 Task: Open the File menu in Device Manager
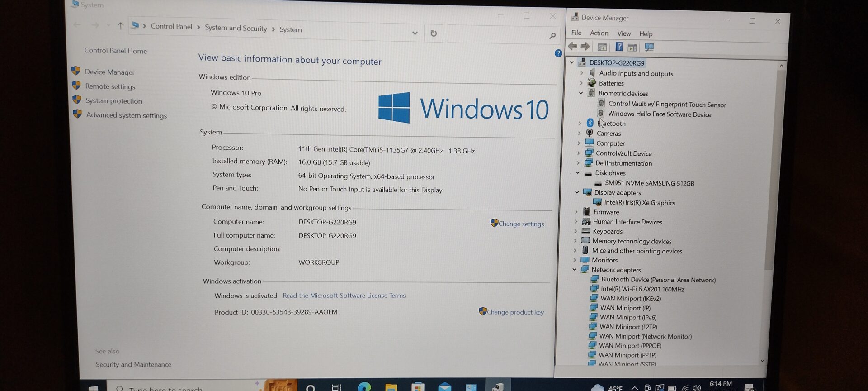pos(576,33)
